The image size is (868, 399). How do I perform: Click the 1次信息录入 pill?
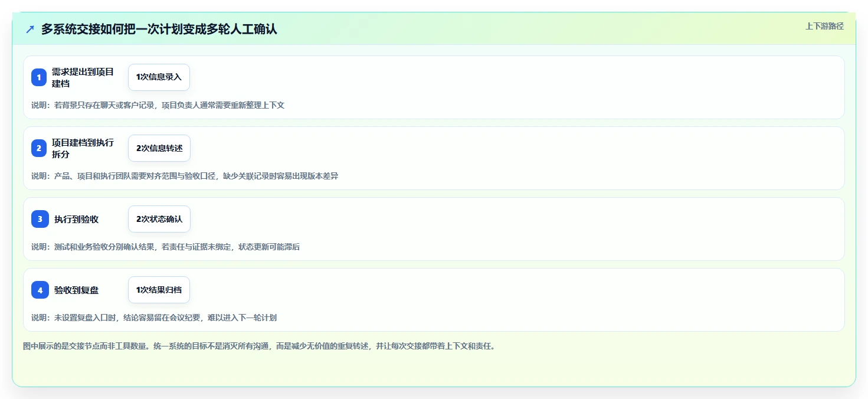tap(159, 77)
